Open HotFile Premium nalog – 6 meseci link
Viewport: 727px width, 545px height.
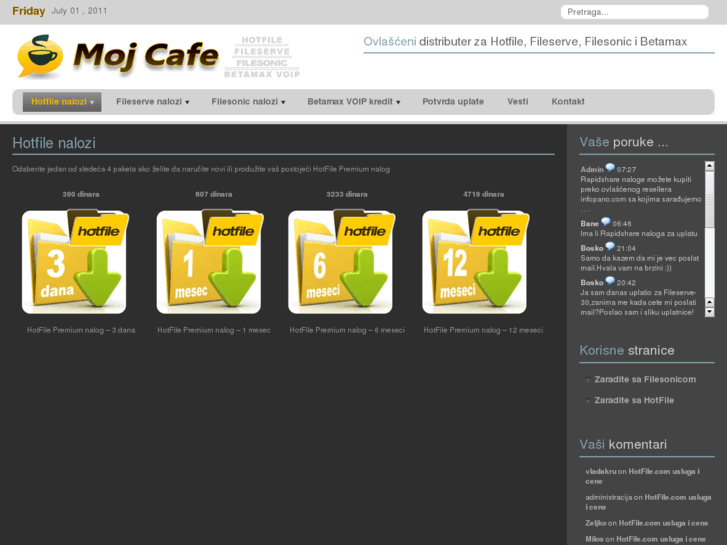(347, 330)
